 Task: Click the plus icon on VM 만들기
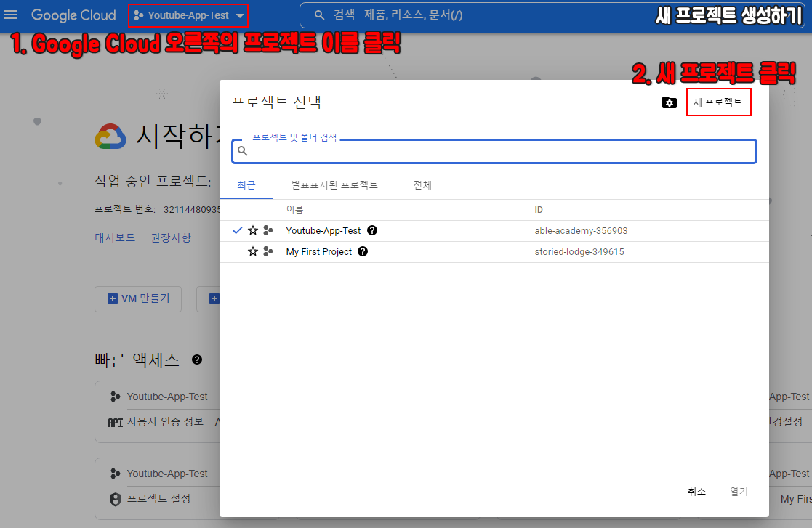coord(113,299)
